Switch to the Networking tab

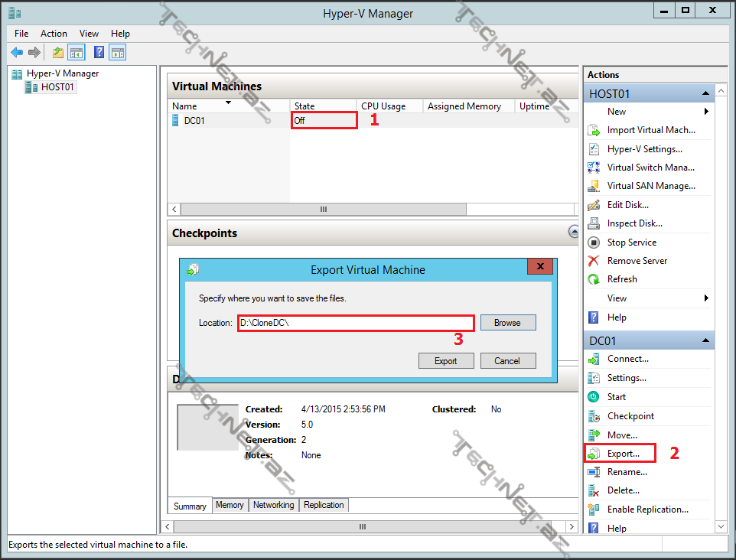tap(274, 505)
